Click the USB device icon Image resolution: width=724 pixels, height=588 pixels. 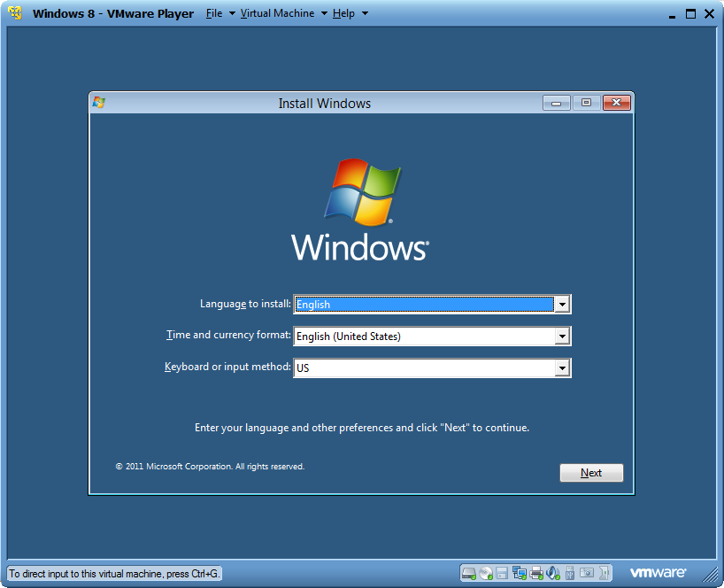(570, 573)
